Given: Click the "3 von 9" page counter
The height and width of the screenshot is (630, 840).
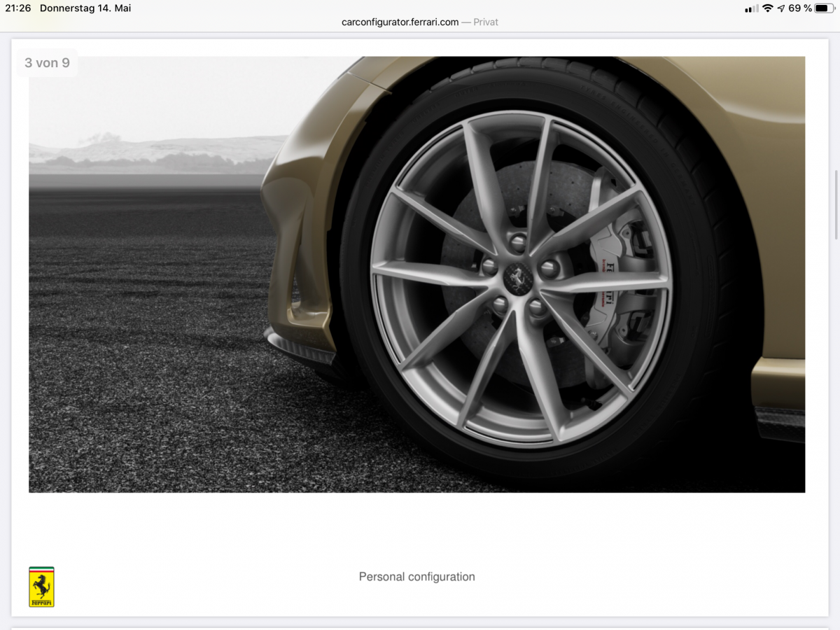Looking at the screenshot, I should point(47,63).
